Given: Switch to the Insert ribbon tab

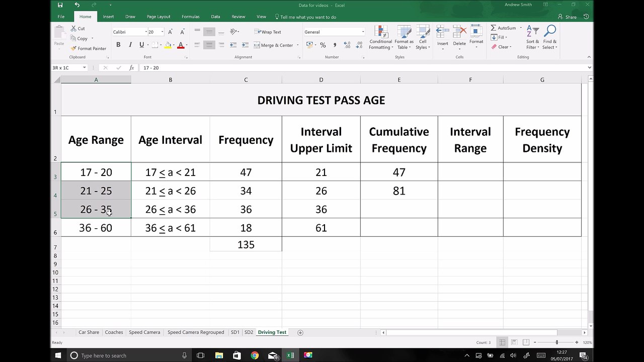Looking at the screenshot, I should coord(108,17).
